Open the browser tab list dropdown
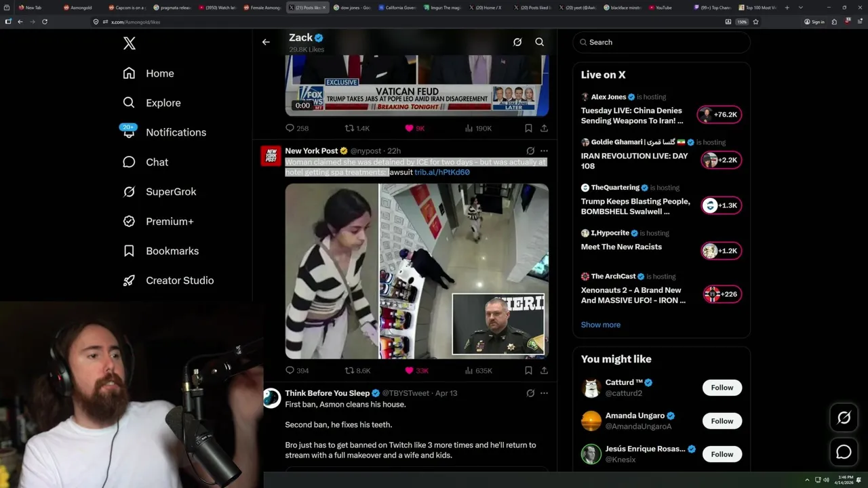Image resolution: width=868 pixels, height=488 pixels. [801, 7]
